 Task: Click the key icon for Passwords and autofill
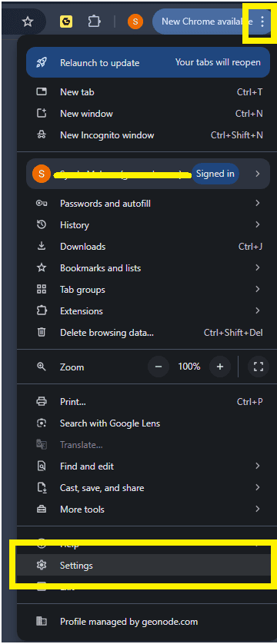click(42, 204)
